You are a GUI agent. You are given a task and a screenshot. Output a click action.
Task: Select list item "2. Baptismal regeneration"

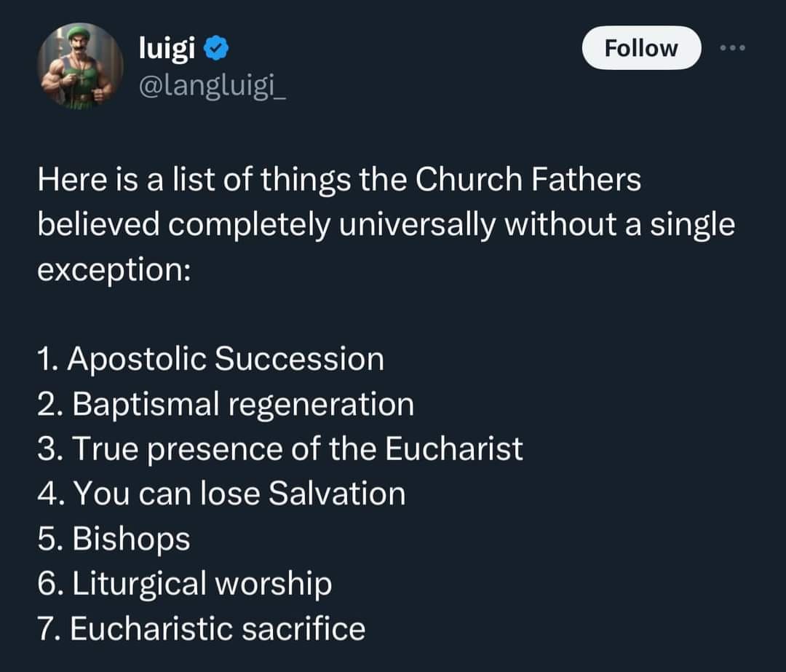(224, 404)
